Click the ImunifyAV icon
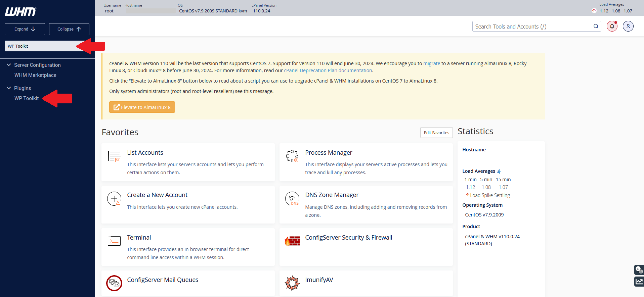 tap(292, 283)
